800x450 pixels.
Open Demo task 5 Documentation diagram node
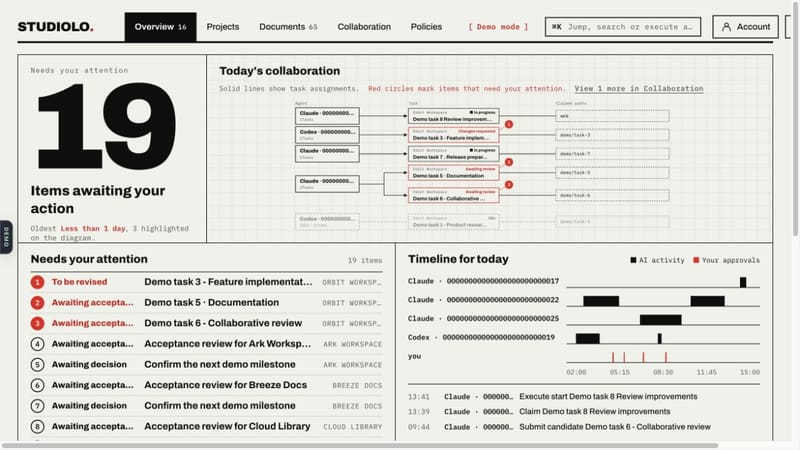454,172
